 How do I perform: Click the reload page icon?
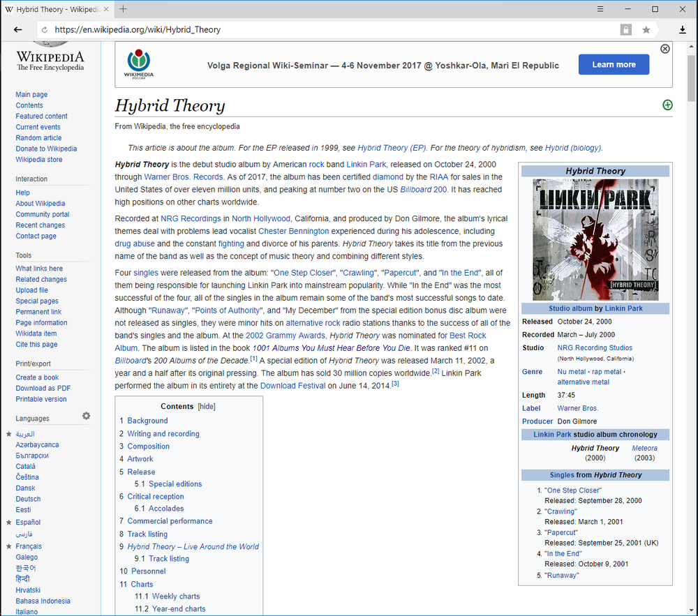[x=45, y=30]
